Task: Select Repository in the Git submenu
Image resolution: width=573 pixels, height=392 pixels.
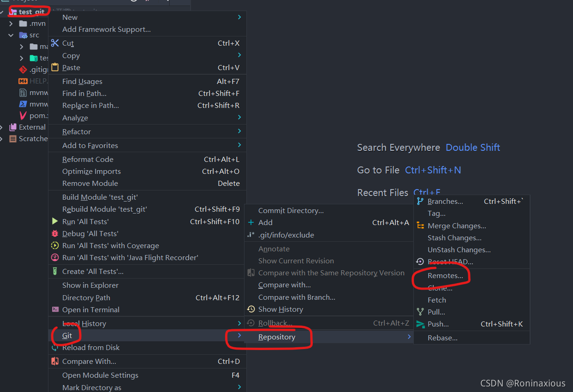Action: [x=328, y=337]
